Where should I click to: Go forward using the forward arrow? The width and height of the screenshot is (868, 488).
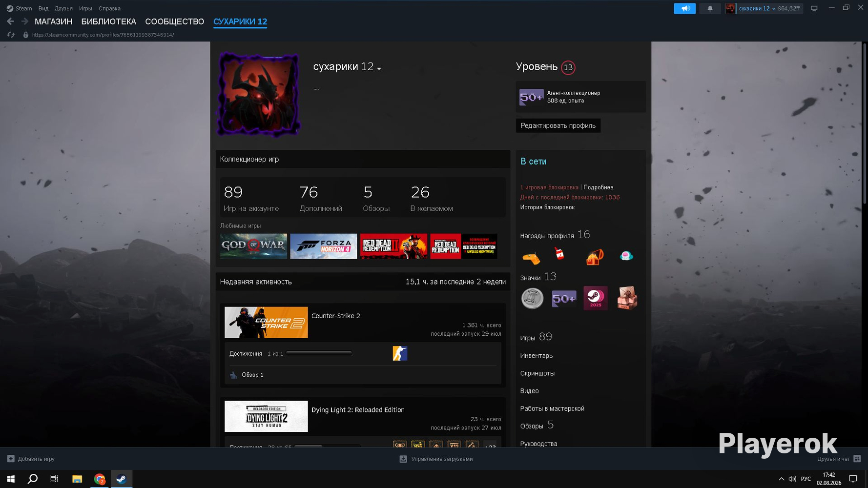25,21
